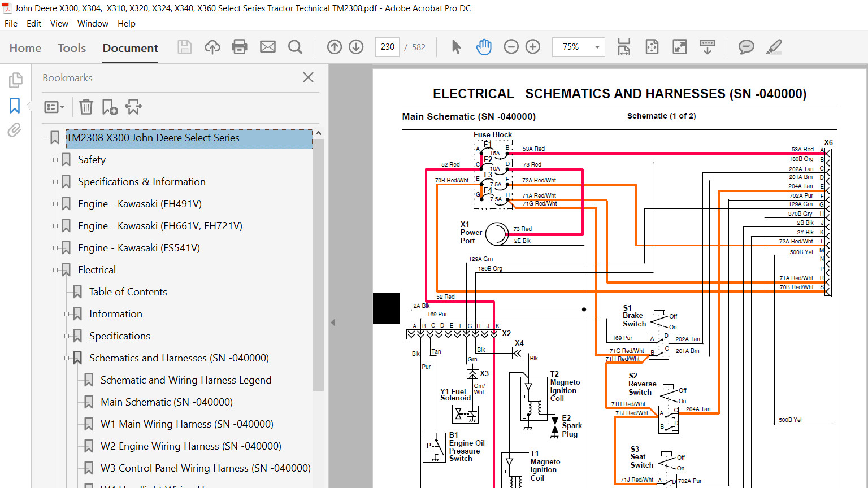Select Specifications bookmark under Electrical
Viewport: 868px width, 488px height.
tap(120, 336)
